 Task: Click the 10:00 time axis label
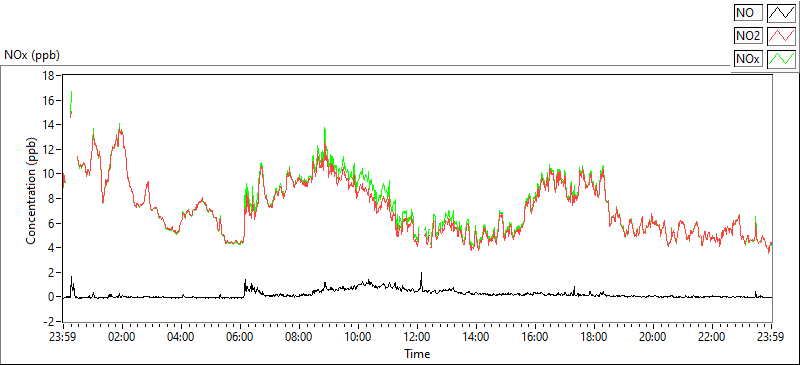358,337
